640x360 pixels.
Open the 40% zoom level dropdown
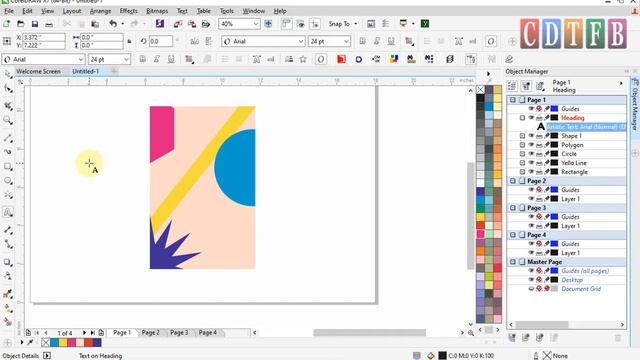coord(256,24)
